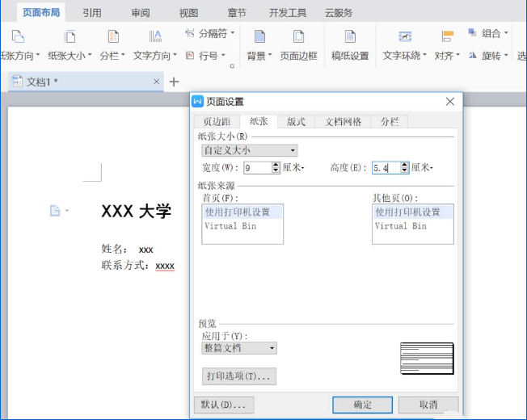Click the 打印选项 button
The width and height of the screenshot is (527, 420).
(238, 376)
